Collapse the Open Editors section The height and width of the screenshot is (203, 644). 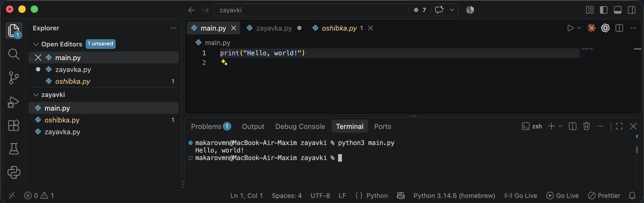click(36, 44)
